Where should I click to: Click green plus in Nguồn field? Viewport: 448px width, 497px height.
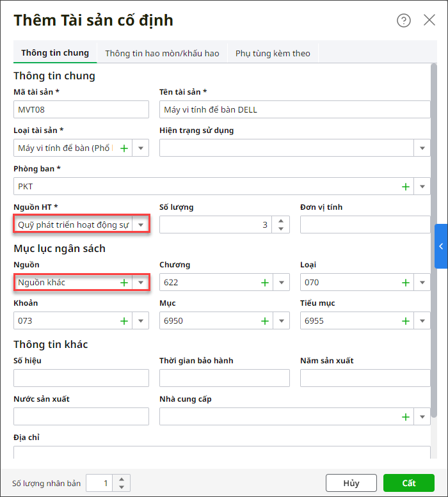[124, 282]
